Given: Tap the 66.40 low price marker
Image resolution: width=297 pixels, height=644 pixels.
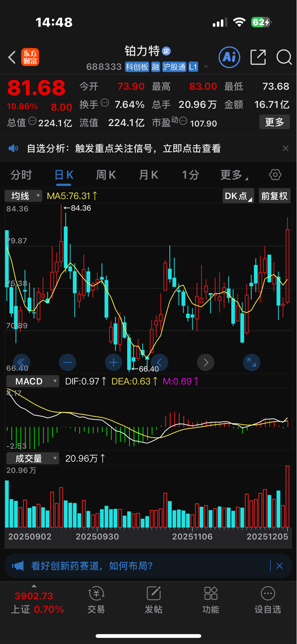Looking at the screenshot, I should point(145,369).
